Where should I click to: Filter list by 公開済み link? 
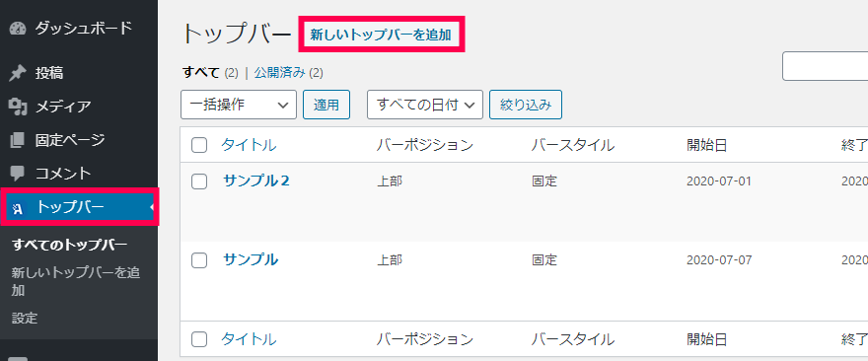pyautogui.click(x=279, y=73)
